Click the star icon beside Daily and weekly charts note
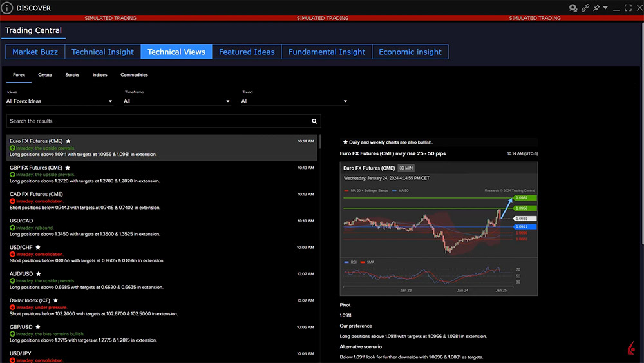Screen dimensions: 644x363 [345, 142]
